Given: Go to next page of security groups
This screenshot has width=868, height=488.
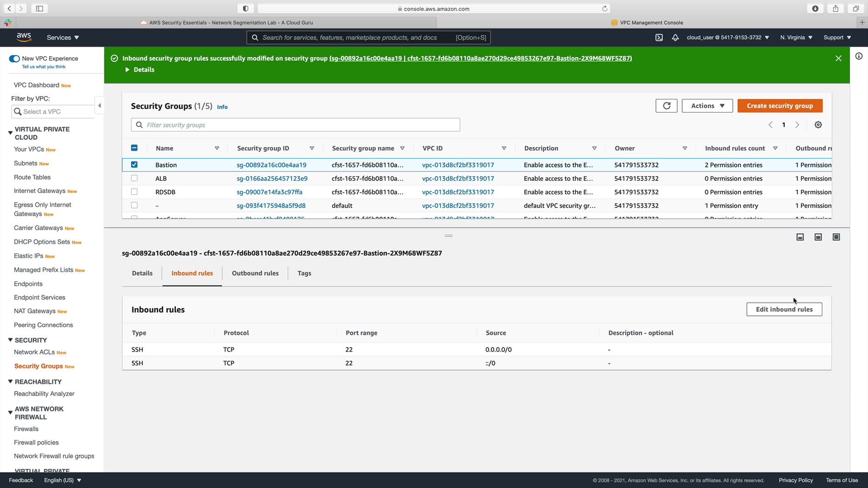Looking at the screenshot, I should point(797,125).
